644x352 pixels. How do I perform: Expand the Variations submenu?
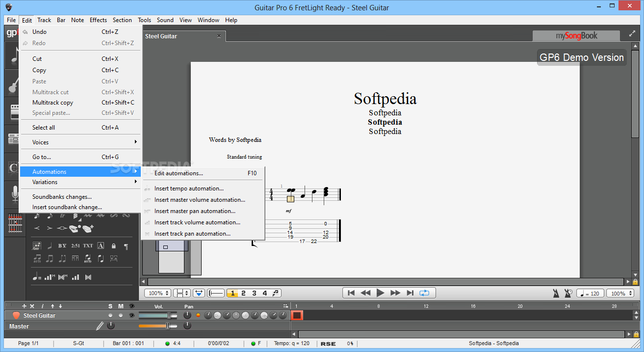[79, 182]
